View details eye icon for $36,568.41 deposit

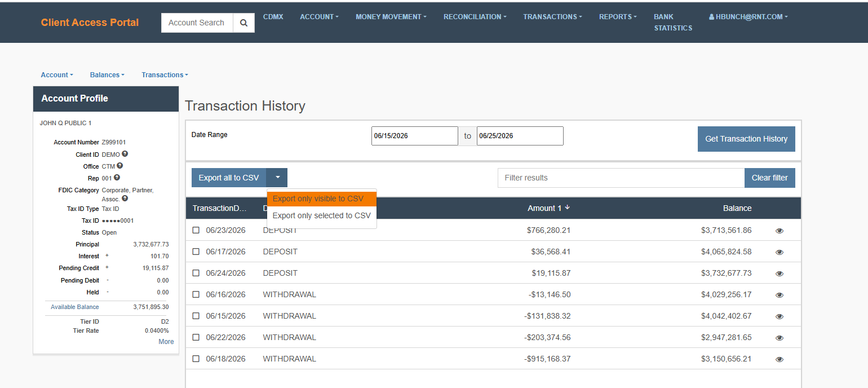pyautogui.click(x=780, y=252)
